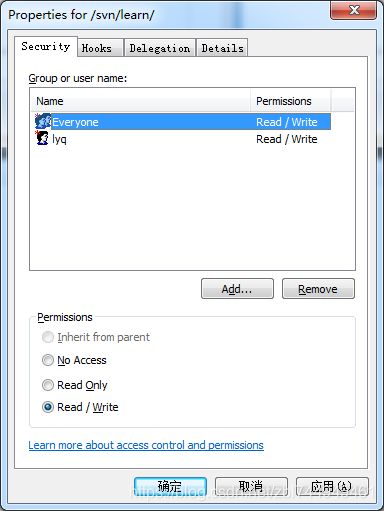Choose the No Access radio option

(x=48, y=360)
